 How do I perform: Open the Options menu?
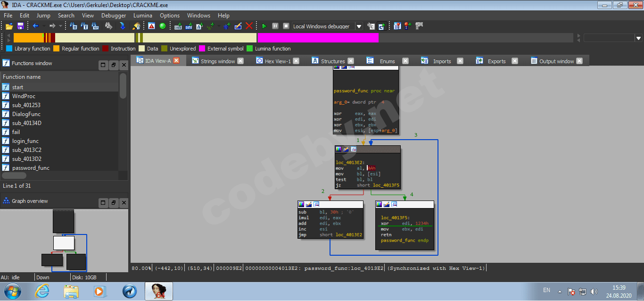point(170,16)
